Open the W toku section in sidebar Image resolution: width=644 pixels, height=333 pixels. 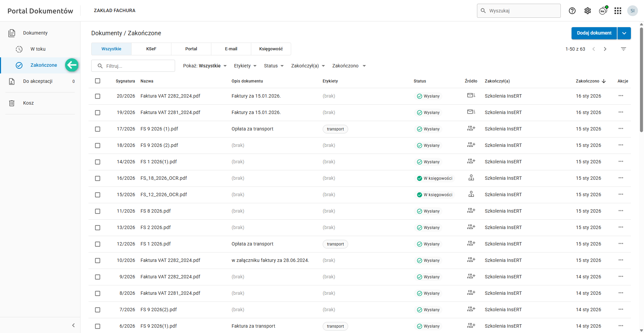tap(38, 49)
